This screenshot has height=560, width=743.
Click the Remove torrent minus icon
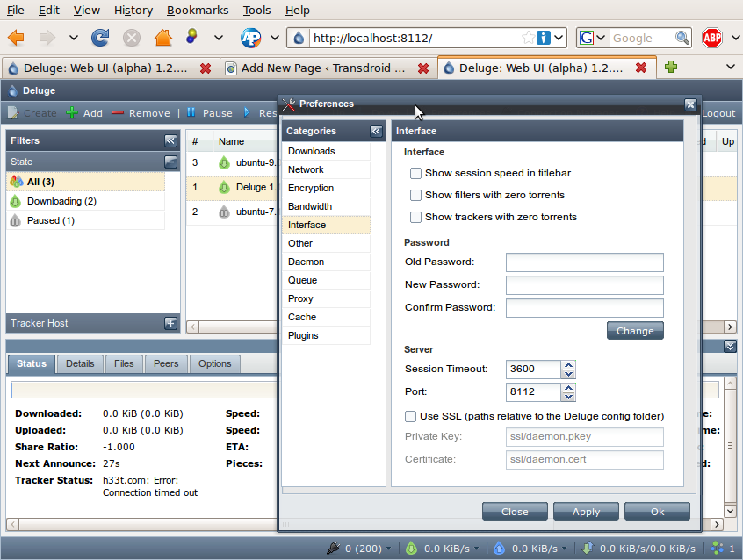point(118,113)
